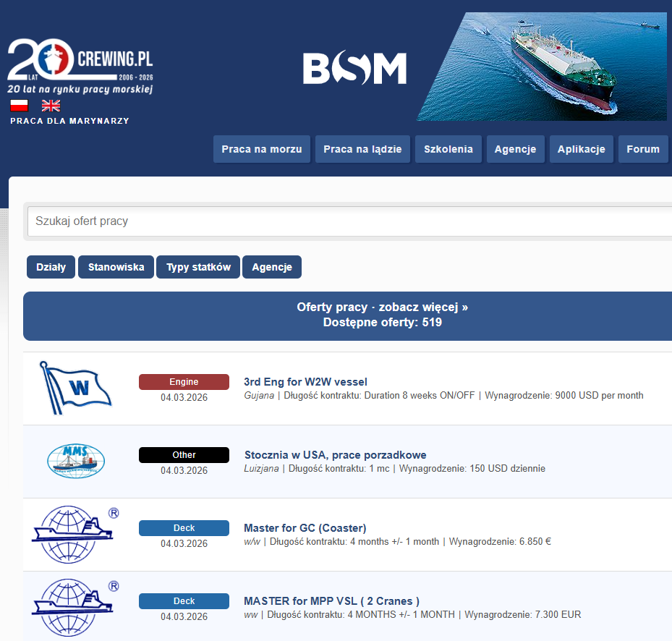The image size is (672, 641).
Task: Click the Crewing.pl 20 lat logo
Action: 80,67
